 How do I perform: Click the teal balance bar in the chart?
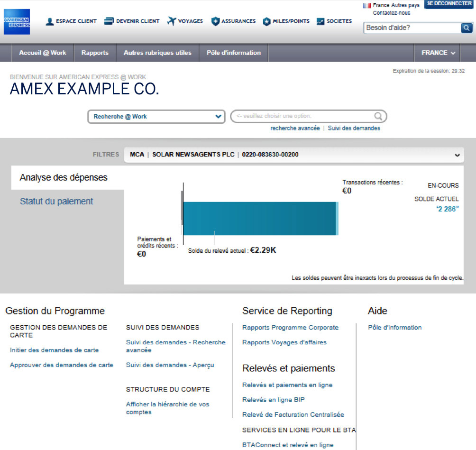pos(260,218)
